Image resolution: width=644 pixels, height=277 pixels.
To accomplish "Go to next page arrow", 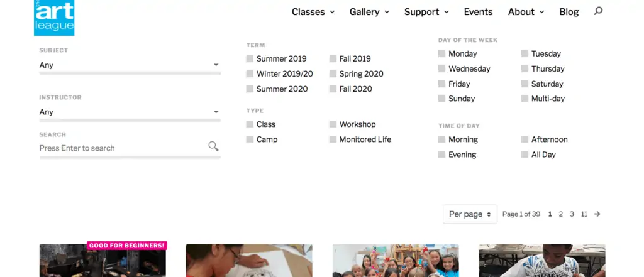I will [x=597, y=214].
